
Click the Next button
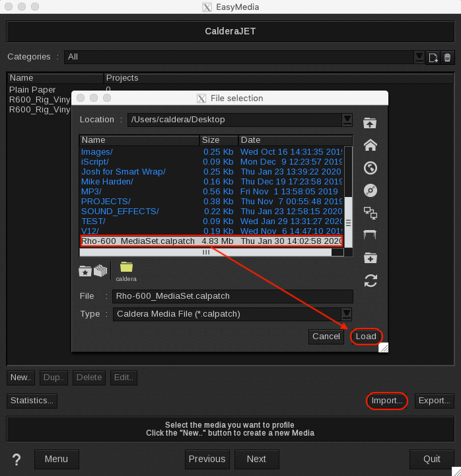coord(256,459)
